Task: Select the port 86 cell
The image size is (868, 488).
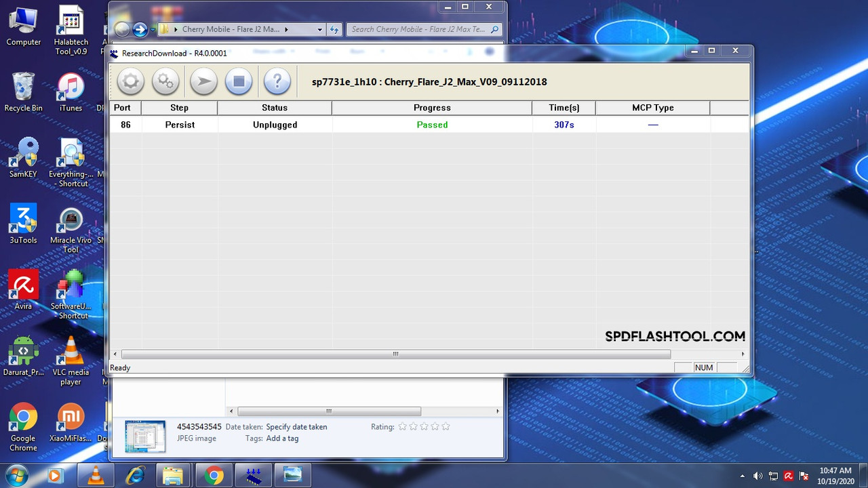Action: (x=125, y=125)
